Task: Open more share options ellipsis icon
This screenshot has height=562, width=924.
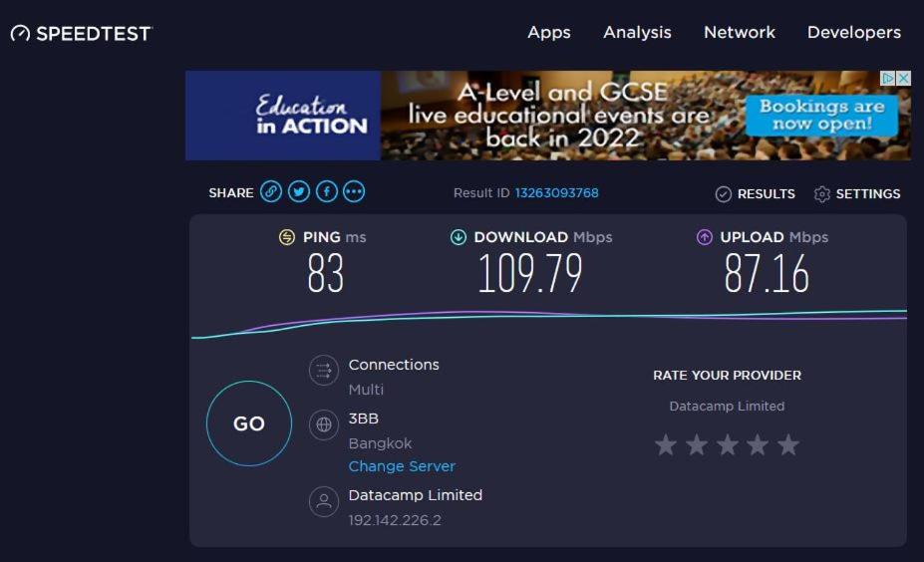Action: (354, 192)
